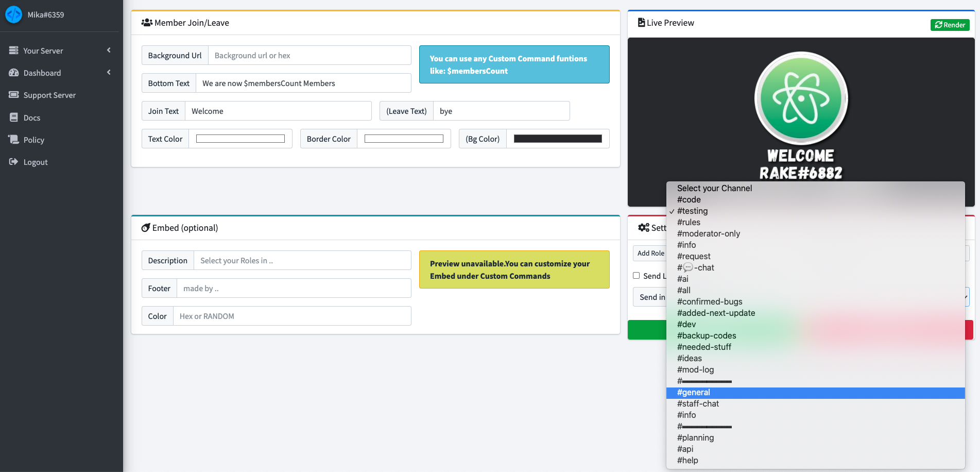Select #all channel option
Image resolution: width=980 pixels, height=472 pixels.
pyautogui.click(x=815, y=290)
